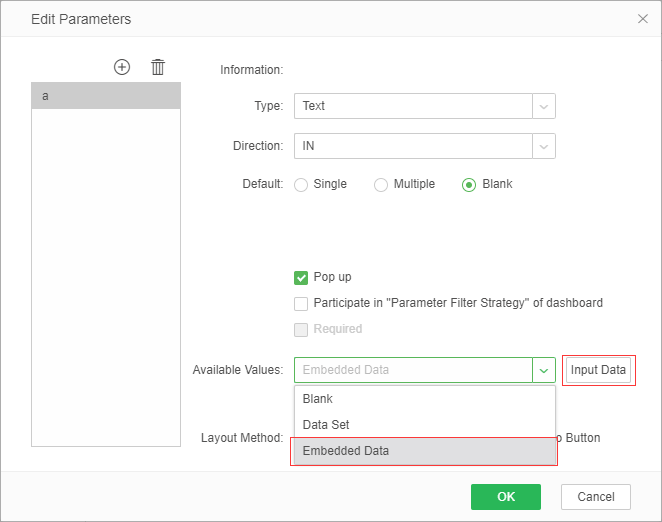Click the Input Data button

[x=598, y=370]
